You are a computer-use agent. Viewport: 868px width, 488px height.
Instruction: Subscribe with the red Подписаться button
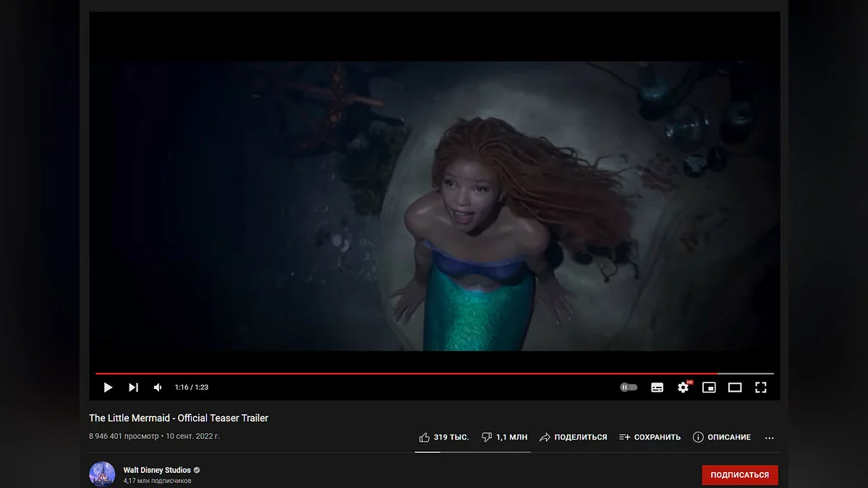coord(739,475)
